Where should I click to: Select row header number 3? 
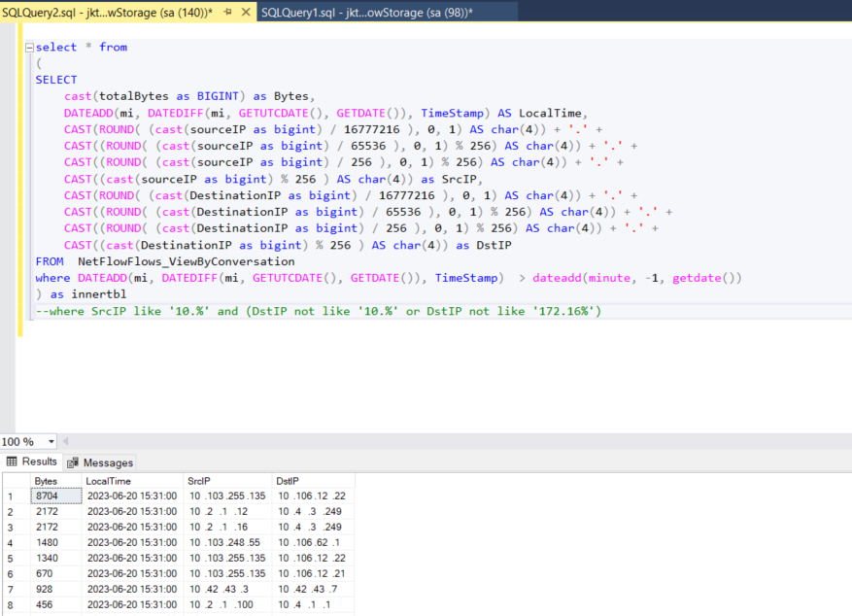point(17,528)
